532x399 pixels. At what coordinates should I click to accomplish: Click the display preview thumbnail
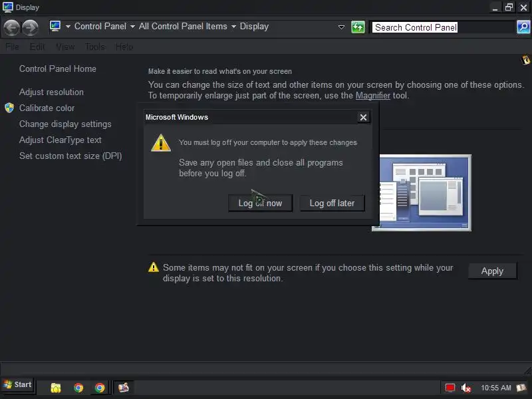coord(422,193)
